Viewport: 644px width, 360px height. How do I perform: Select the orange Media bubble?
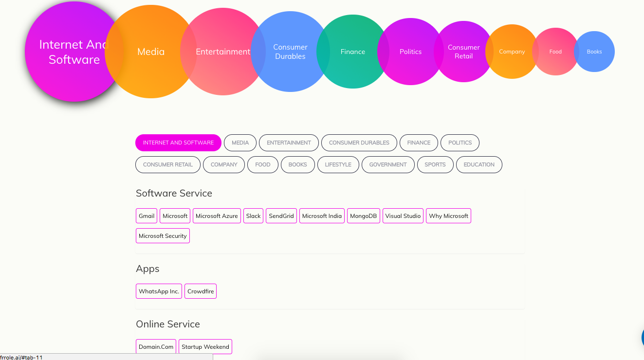click(x=151, y=52)
